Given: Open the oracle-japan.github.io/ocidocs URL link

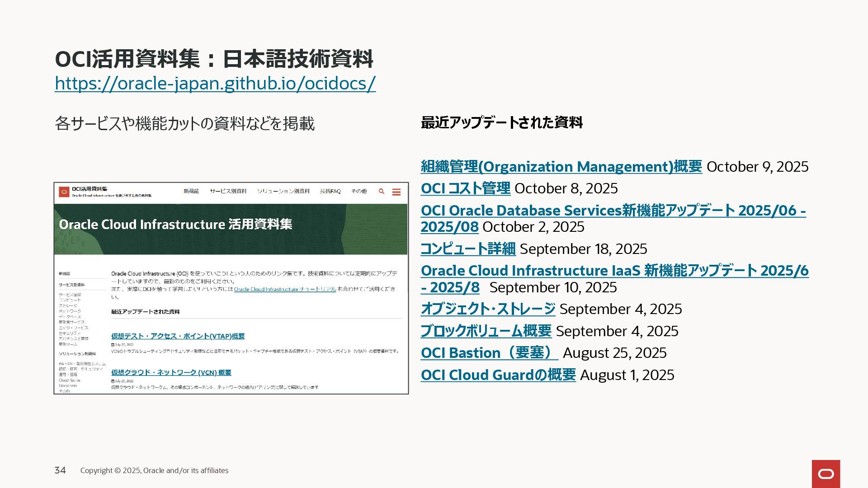Looking at the screenshot, I should coord(215,84).
